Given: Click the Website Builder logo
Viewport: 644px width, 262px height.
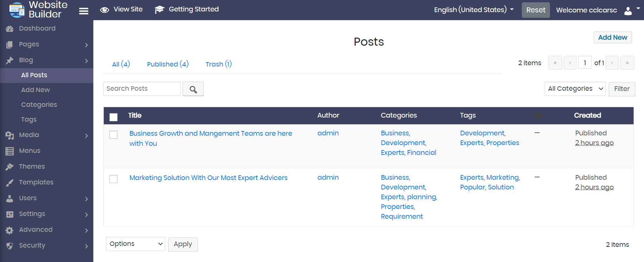Looking at the screenshot, I should (x=38, y=10).
